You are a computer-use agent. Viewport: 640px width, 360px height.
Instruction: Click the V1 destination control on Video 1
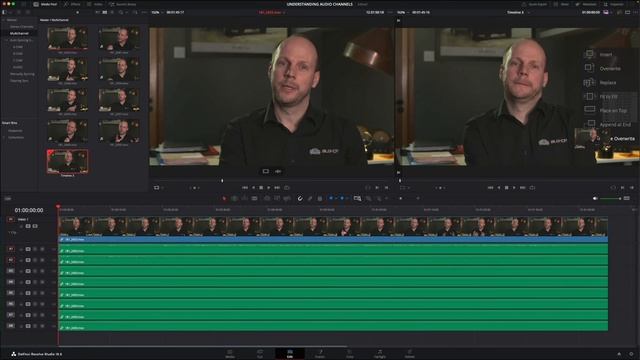[x=11, y=220]
